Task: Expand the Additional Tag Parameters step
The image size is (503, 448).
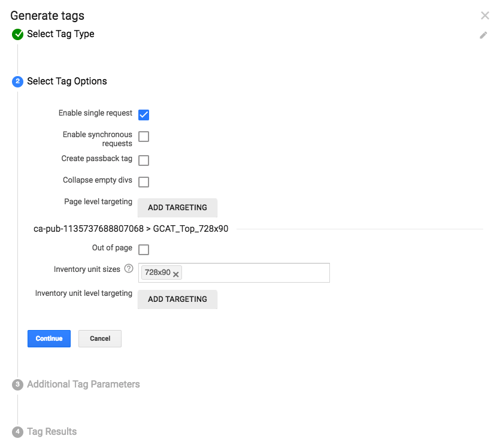Action: (83, 384)
